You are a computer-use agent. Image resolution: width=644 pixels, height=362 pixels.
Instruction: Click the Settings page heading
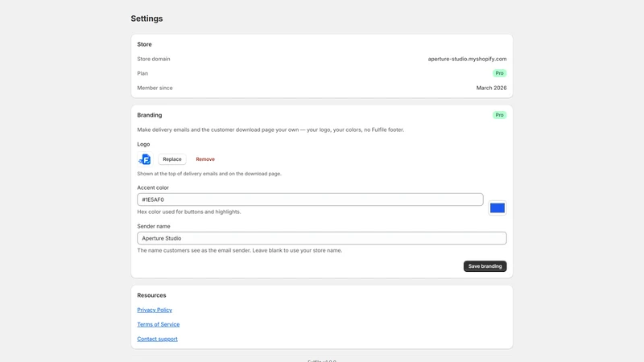147,19
